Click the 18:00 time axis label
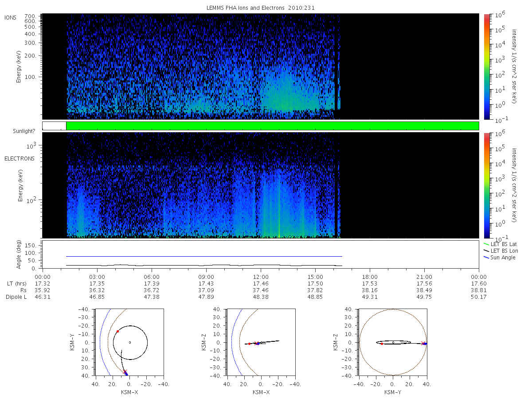Image resolution: width=532 pixels, height=399 pixels. tap(370, 277)
